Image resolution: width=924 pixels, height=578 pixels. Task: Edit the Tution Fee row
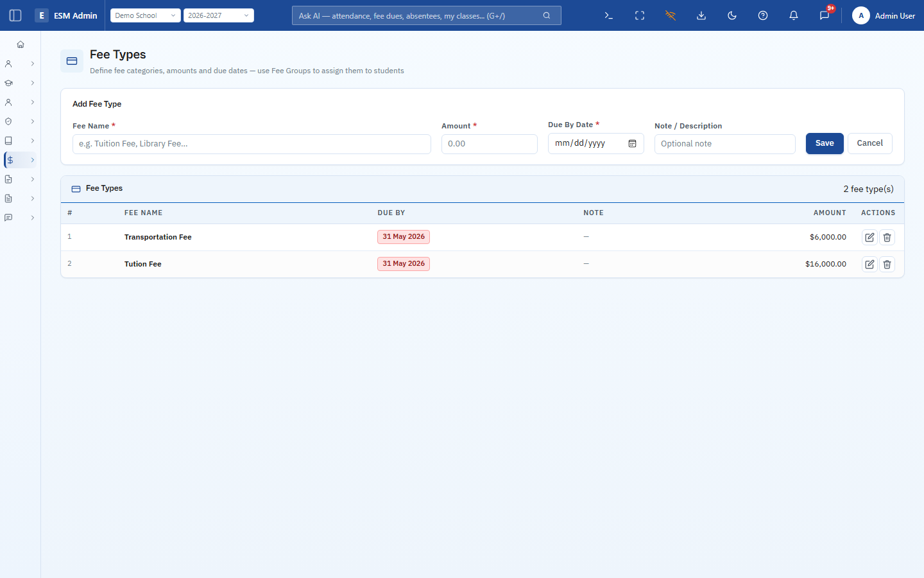click(x=869, y=264)
